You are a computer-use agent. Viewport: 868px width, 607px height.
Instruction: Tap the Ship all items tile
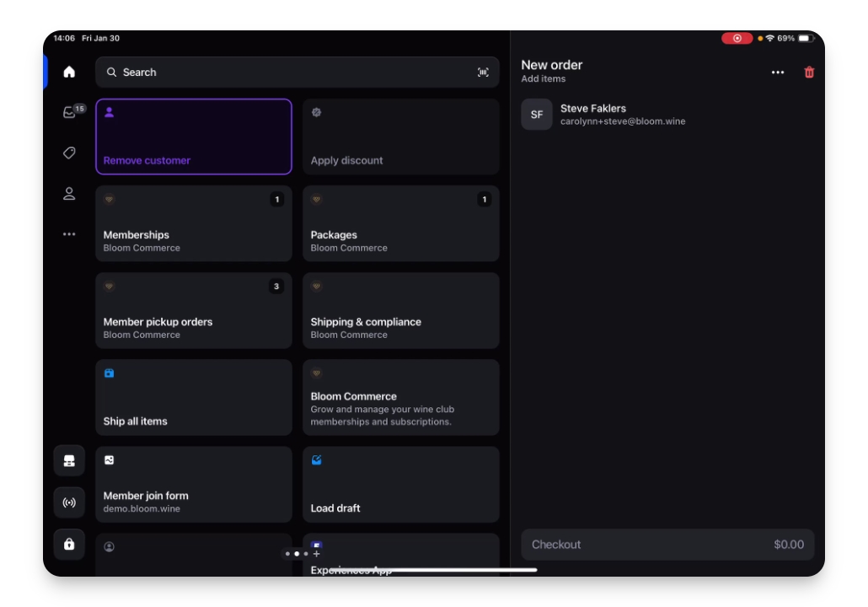194,398
